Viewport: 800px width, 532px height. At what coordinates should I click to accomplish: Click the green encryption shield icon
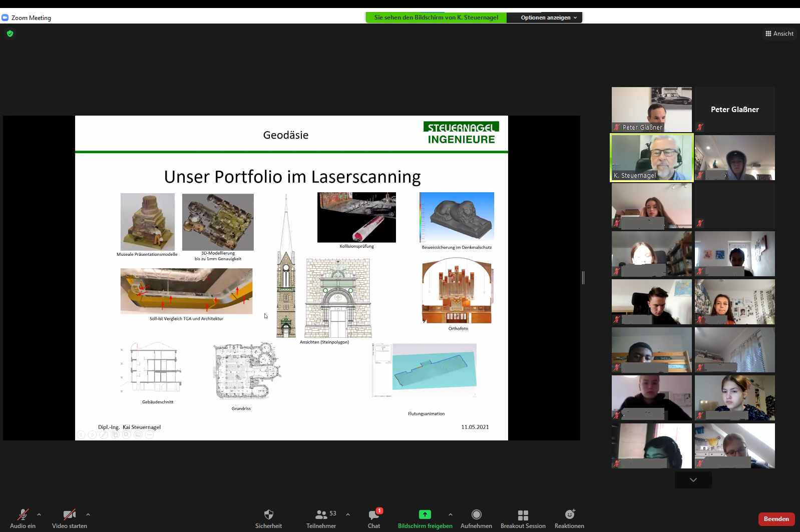(x=10, y=34)
